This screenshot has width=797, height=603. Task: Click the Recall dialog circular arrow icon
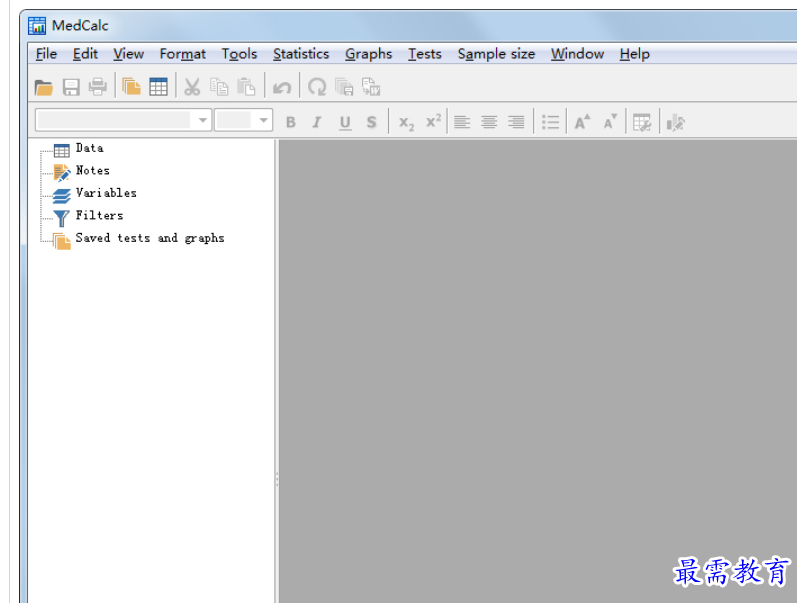pyautogui.click(x=317, y=87)
